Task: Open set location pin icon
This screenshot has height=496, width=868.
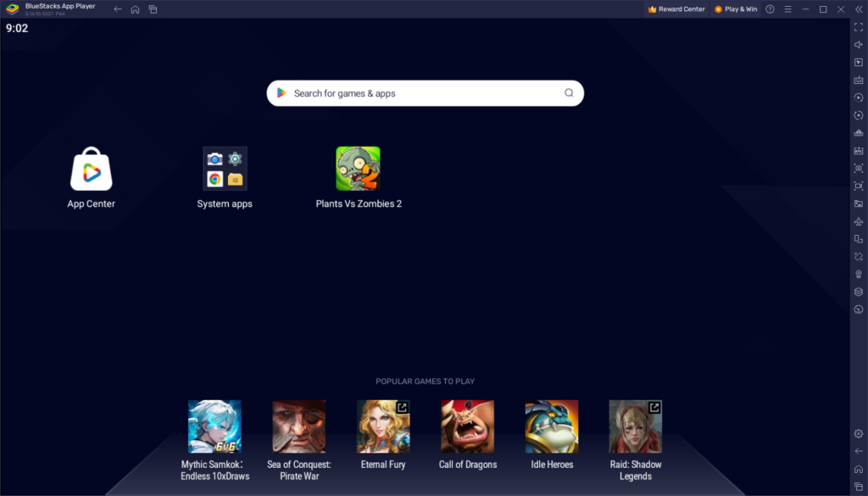Action: [x=859, y=275]
